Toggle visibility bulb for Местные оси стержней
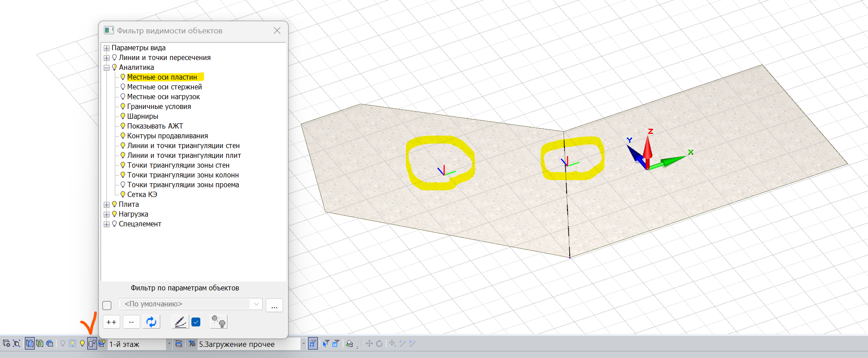The width and height of the screenshot is (868, 358). point(123,87)
